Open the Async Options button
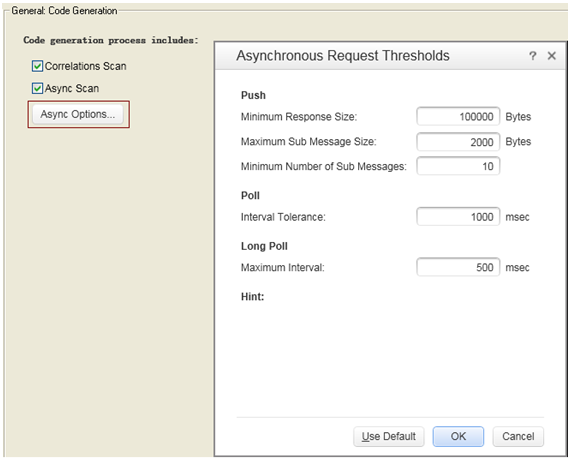 (x=78, y=114)
